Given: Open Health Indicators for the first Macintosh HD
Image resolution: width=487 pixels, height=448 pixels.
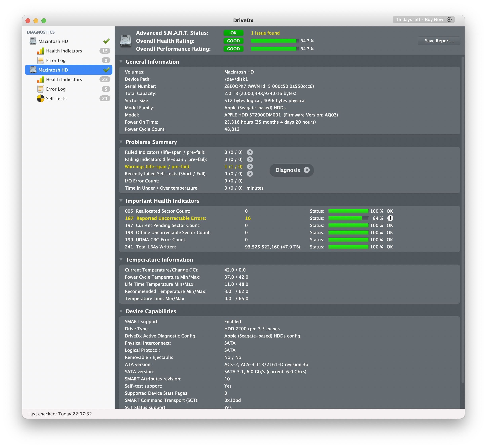Looking at the screenshot, I should [x=64, y=51].
